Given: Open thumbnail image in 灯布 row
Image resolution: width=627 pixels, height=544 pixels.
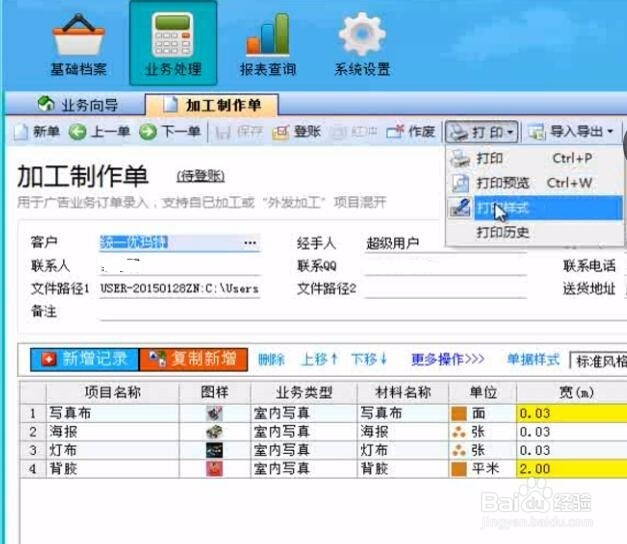Looking at the screenshot, I should [x=214, y=450].
